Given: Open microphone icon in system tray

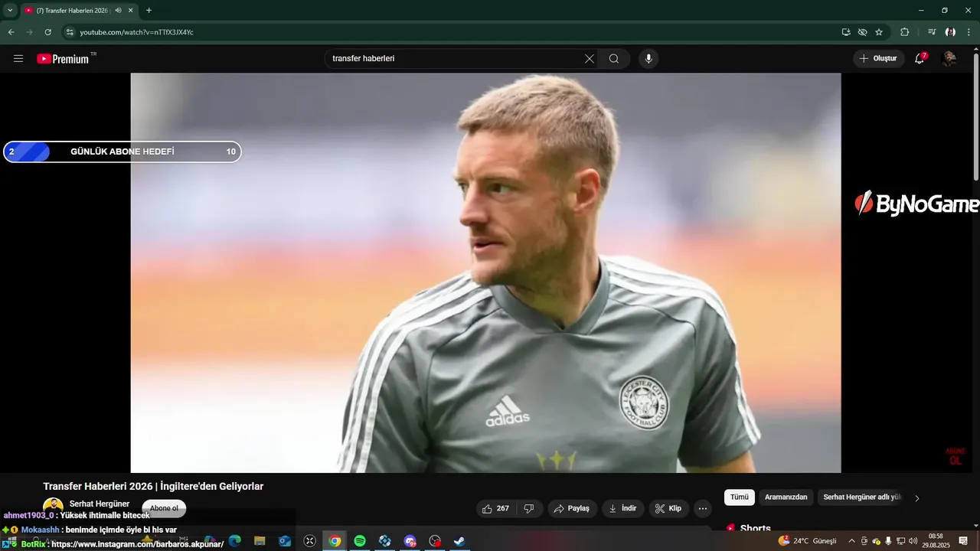Looking at the screenshot, I should click(888, 541).
